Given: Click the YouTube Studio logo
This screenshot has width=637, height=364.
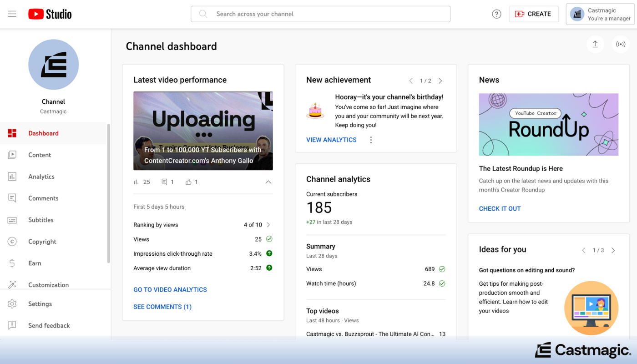Looking at the screenshot, I should tap(50, 14).
